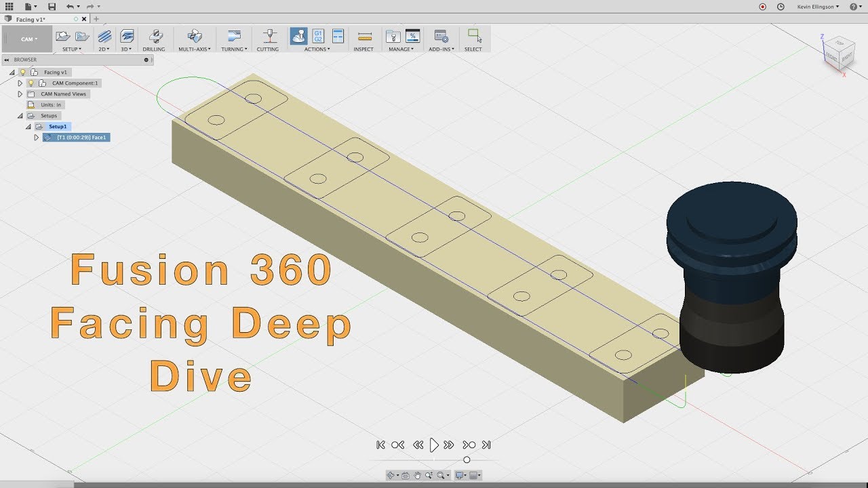The width and height of the screenshot is (868, 488).
Task: Click the G1 G2 post process icon
Action: [318, 36]
